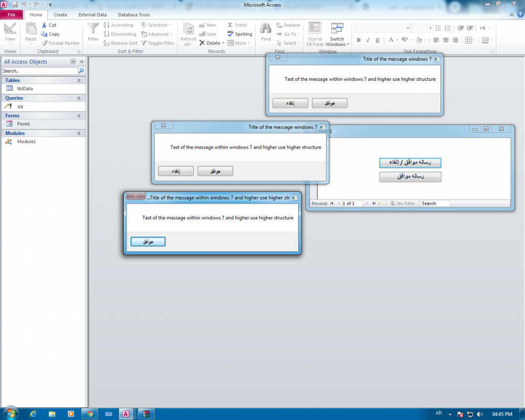Toggle align text right
Image resolution: width=525 pixels, height=420 pixels.
455,40
